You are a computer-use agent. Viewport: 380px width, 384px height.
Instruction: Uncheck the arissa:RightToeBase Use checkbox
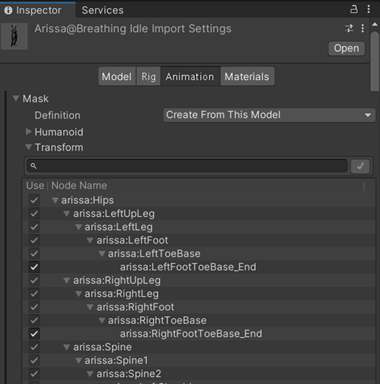click(x=34, y=320)
